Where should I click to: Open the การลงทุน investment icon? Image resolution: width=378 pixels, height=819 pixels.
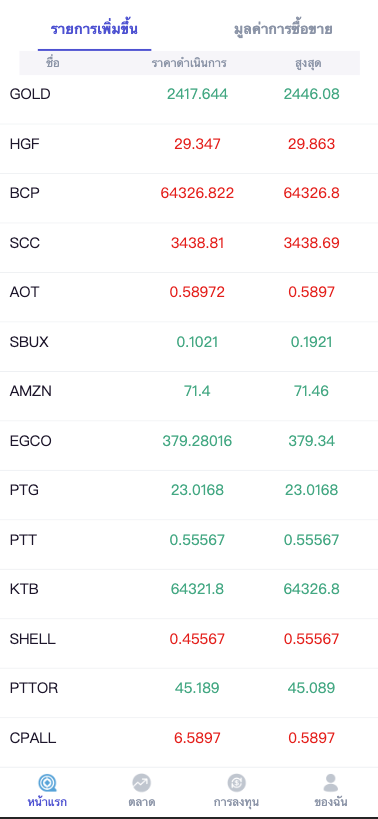coord(237,783)
